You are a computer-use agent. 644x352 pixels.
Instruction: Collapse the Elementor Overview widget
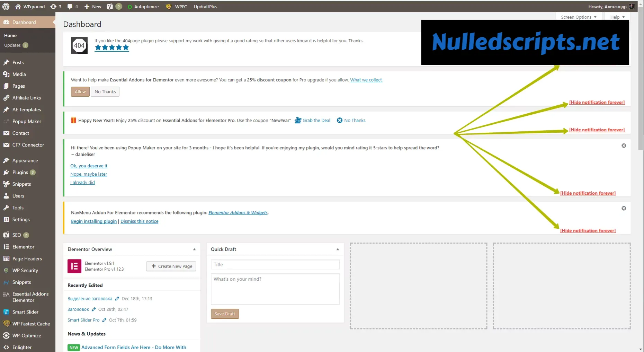click(x=194, y=249)
